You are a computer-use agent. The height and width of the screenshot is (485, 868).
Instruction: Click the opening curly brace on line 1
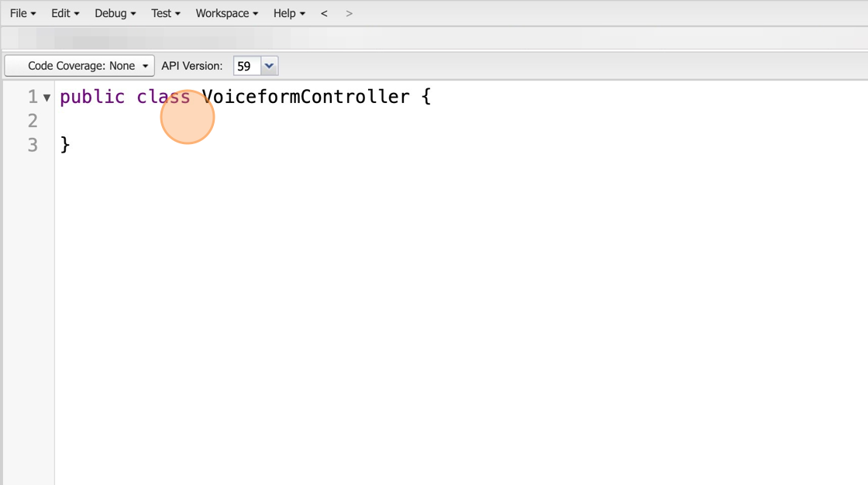(425, 97)
